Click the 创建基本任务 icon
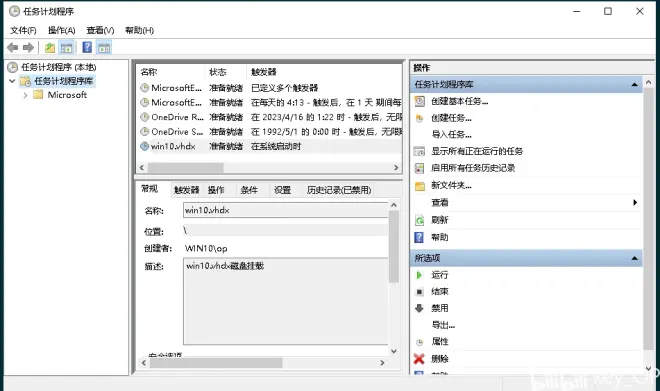 pos(420,101)
